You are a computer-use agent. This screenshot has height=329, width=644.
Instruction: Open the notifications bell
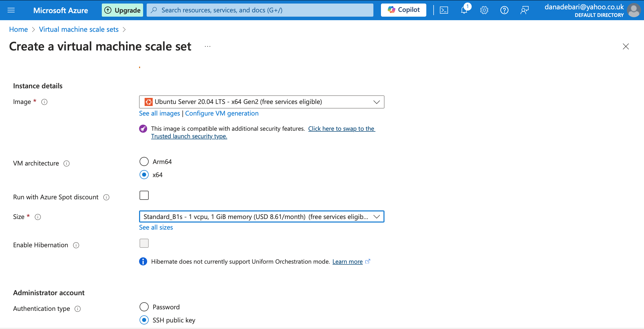click(464, 10)
